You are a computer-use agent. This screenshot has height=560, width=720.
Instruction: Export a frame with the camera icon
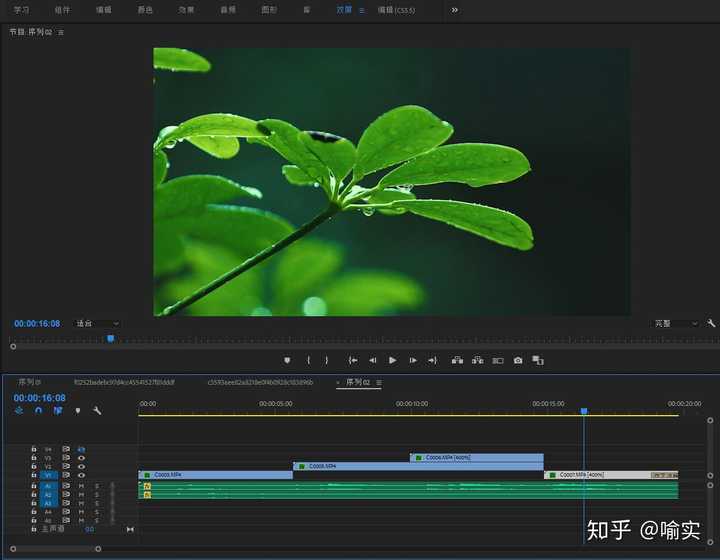tap(518, 360)
